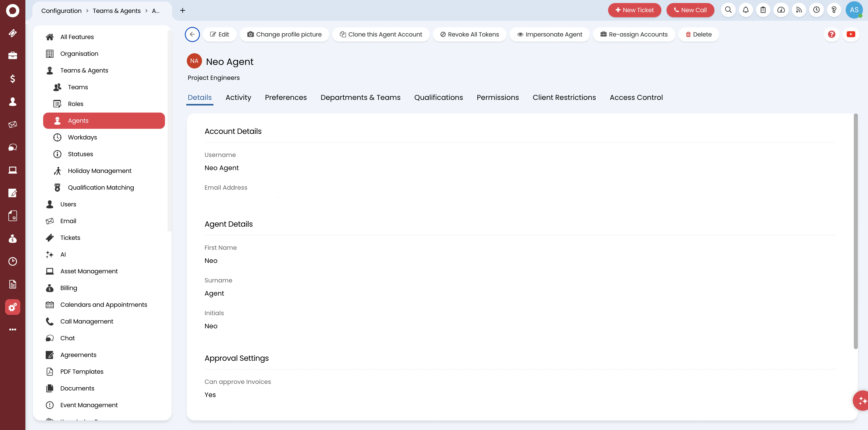Open the notifications bell icon

pyautogui.click(x=746, y=10)
